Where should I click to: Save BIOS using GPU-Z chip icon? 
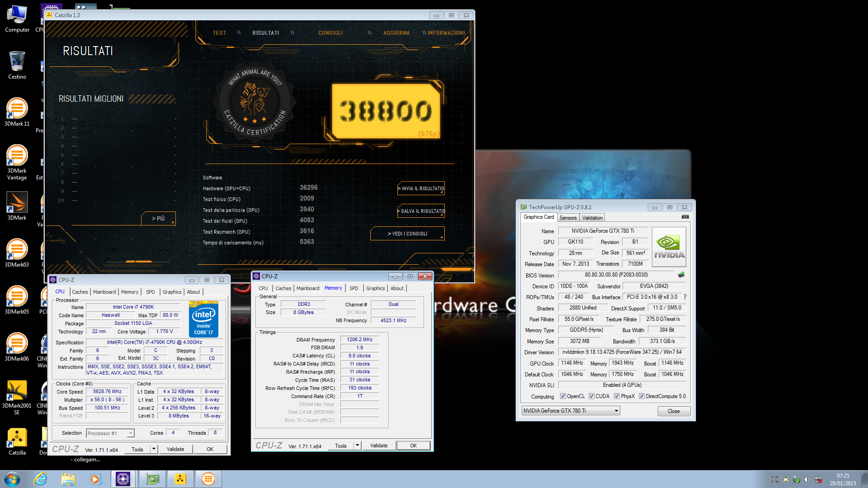tap(681, 275)
